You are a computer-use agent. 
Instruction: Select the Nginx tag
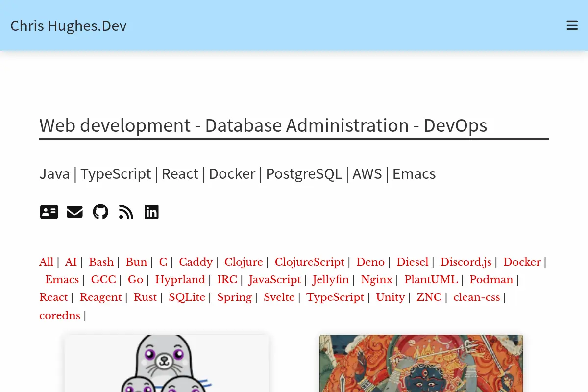[x=377, y=279]
